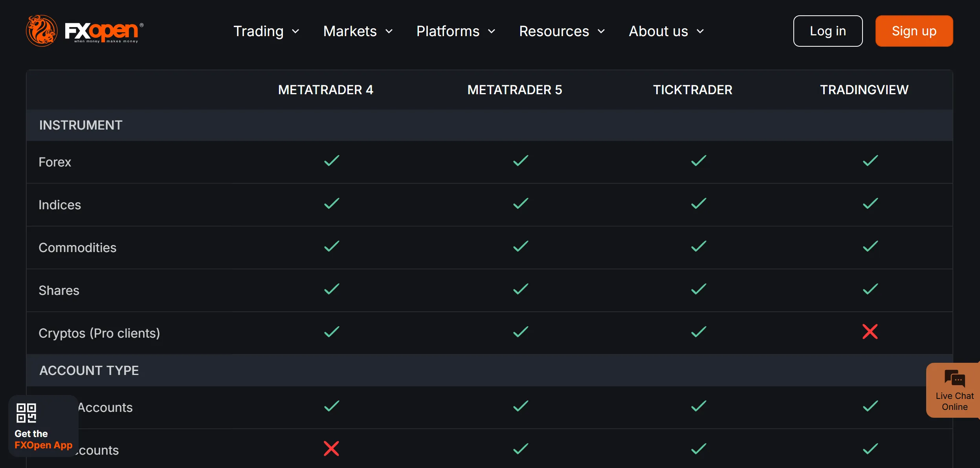Click the Forex checkmark under MetaTrader 4
Viewport: 980px width, 468px height.
click(x=332, y=161)
